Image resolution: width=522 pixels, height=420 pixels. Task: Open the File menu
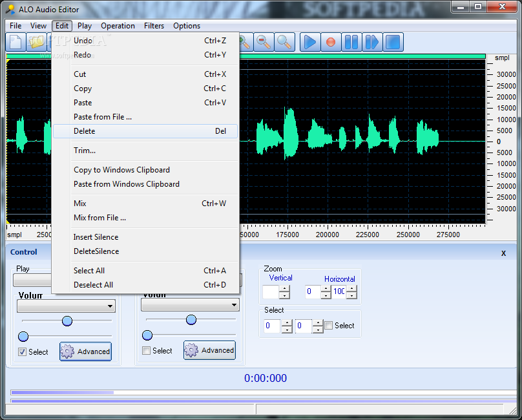click(16, 26)
